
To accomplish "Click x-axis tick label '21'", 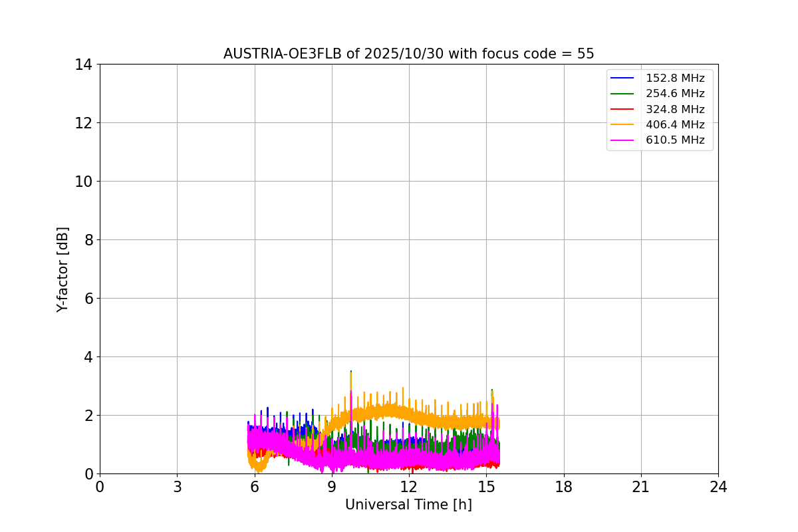I will pos(641,487).
